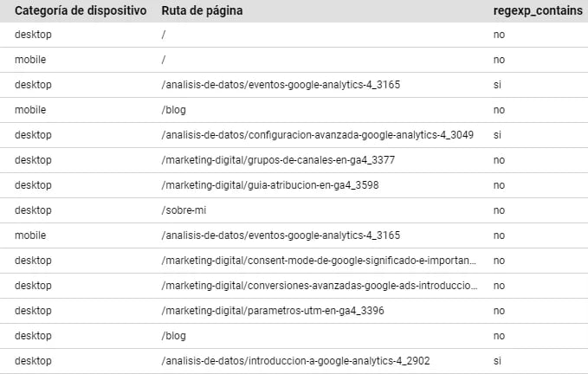Image resolution: width=588 pixels, height=374 pixels.
Task: Open conversiones-avanzadas-google-ads path entry
Action: click(x=320, y=286)
